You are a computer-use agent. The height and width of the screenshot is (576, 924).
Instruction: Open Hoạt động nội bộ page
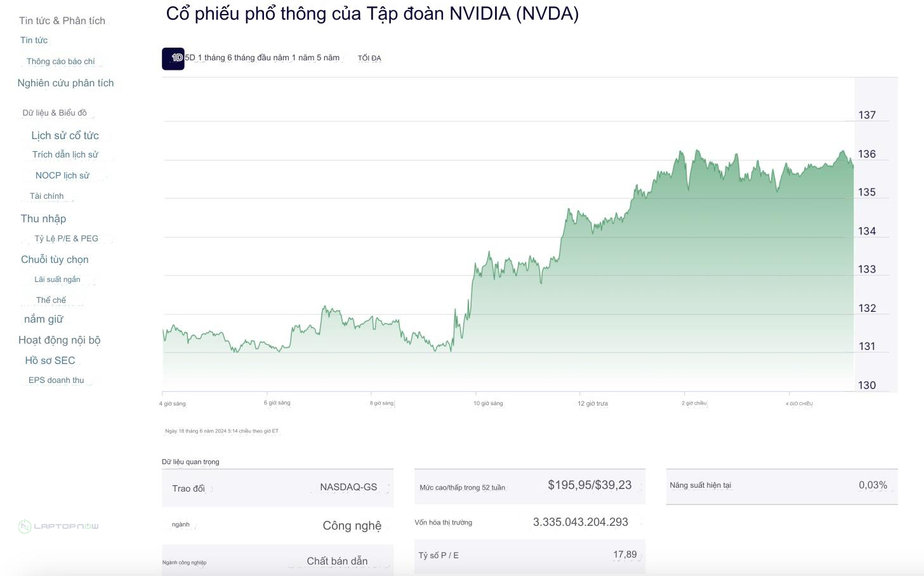coord(59,340)
